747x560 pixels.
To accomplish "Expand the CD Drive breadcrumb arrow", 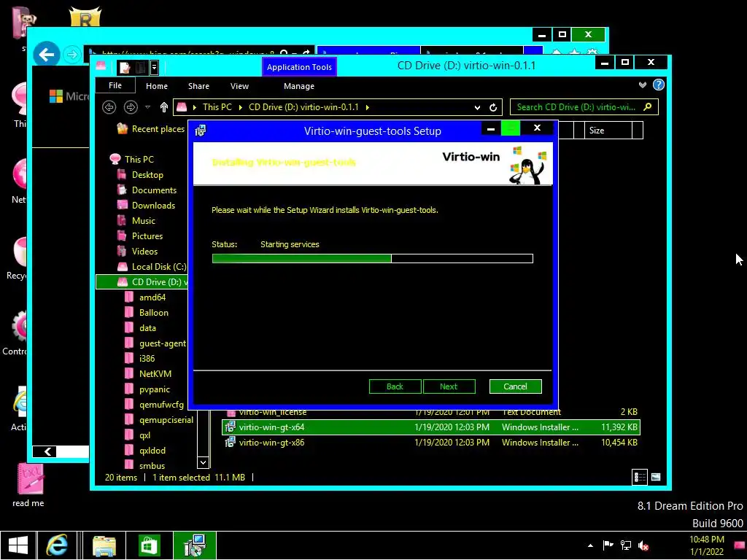I will (x=368, y=108).
